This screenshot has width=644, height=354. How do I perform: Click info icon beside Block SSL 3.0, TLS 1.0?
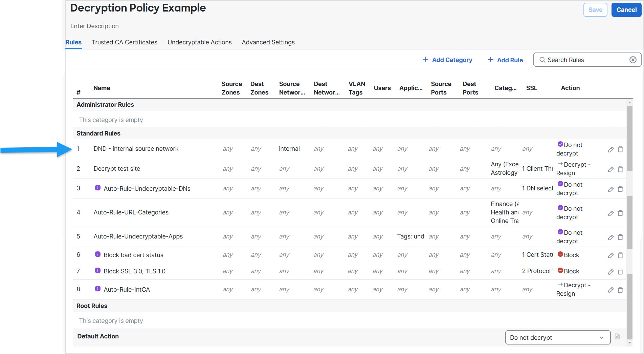point(98,270)
